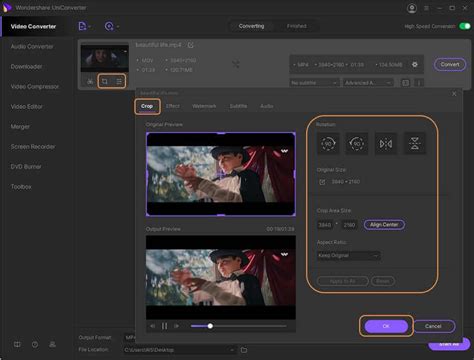Open Screen Recorder in sidebar
Viewport: 474px width, 360px height.
(x=33, y=147)
